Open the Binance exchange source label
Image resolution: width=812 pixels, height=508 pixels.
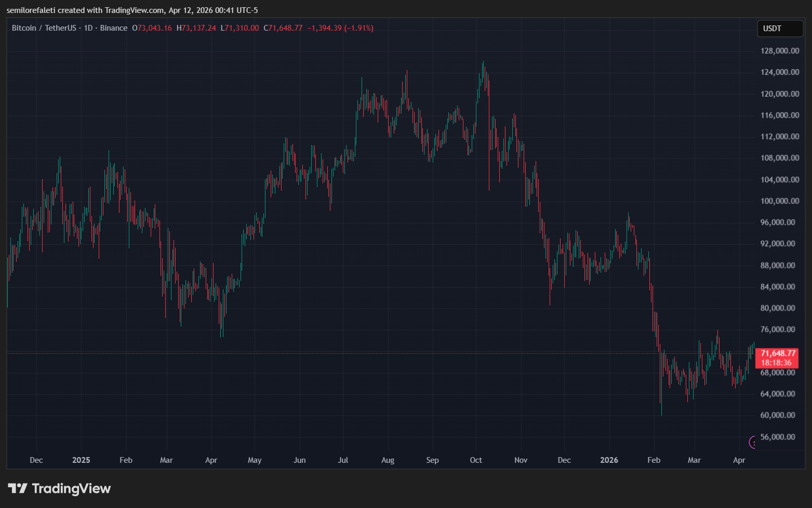pos(114,28)
